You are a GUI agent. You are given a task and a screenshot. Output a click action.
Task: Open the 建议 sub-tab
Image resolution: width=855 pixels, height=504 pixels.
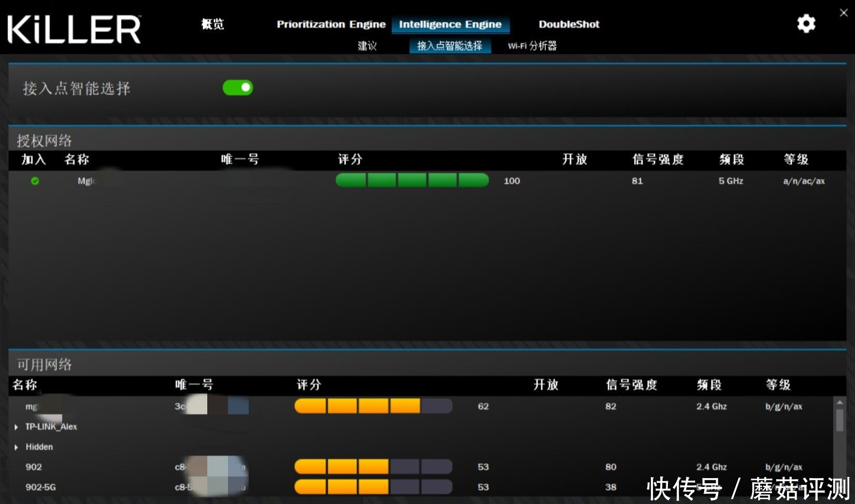tap(367, 46)
